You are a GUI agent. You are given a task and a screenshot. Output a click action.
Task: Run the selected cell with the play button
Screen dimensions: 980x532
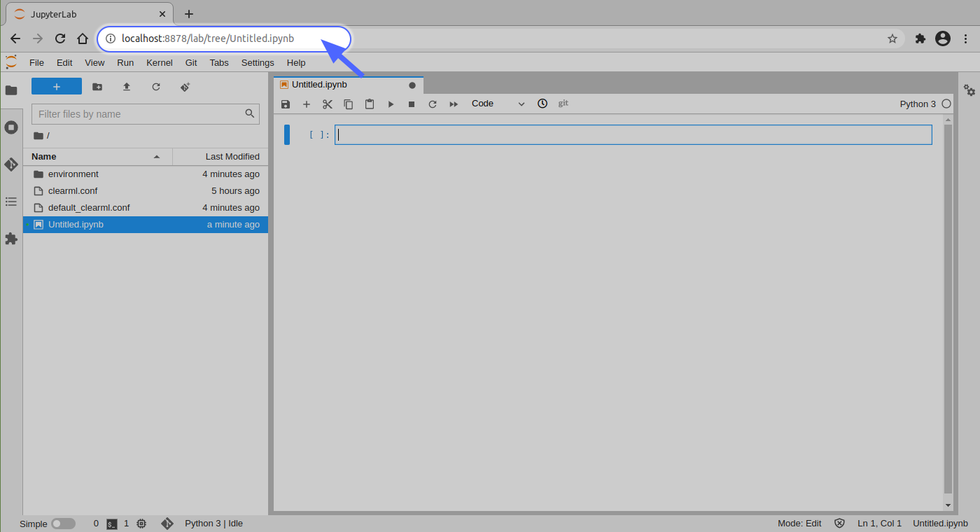[391, 104]
